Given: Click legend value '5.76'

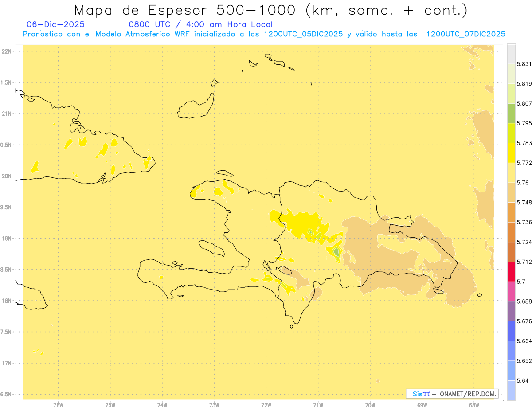Looking at the screenshot, I should point(523,183).
